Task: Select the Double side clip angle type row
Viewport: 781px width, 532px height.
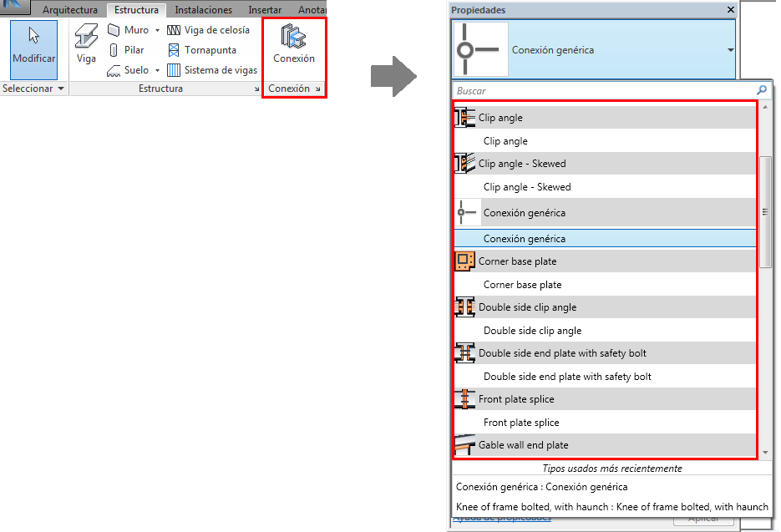Action: (x=605, y=330)
